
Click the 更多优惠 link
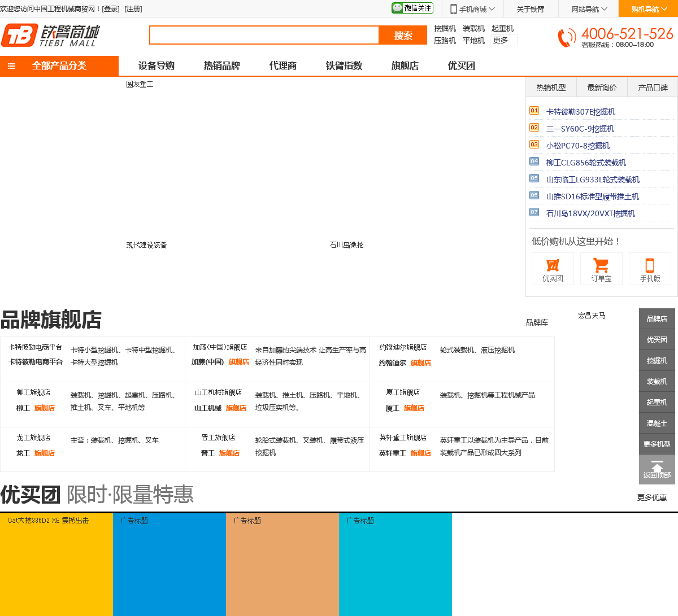click(x=652, y=497)
